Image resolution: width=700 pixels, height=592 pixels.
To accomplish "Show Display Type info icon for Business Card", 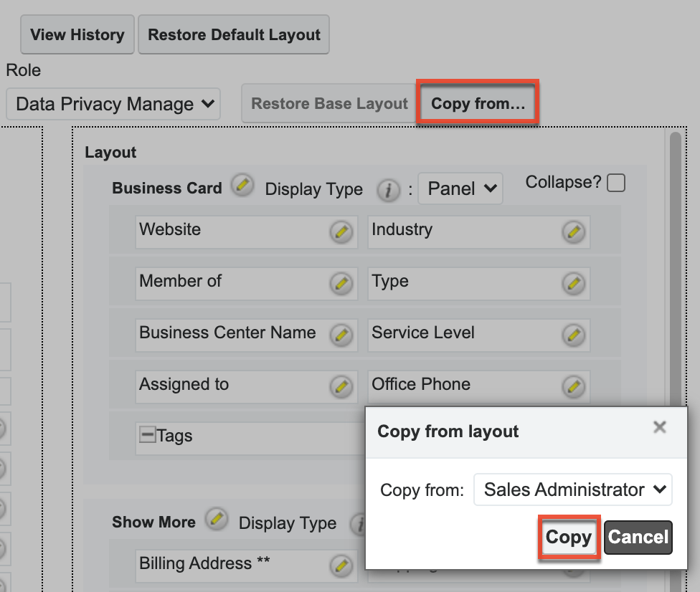I will tap(388, 190).
